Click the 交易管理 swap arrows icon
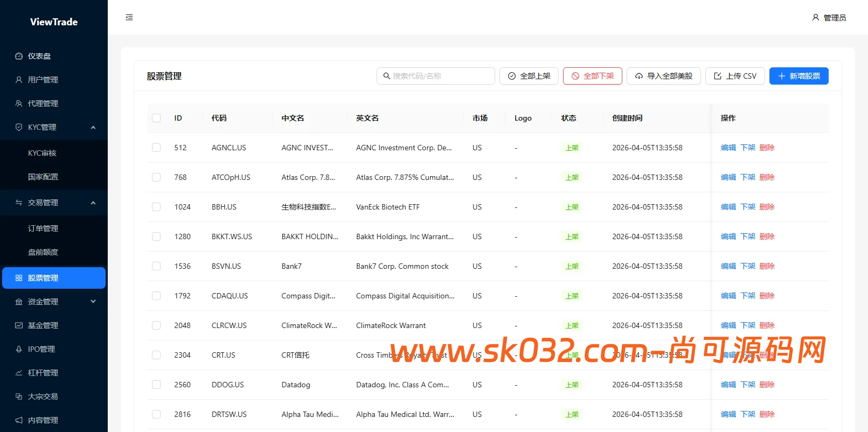Image resolution: width=868 pixels, height=432 pixels. (x=19, y=203)
